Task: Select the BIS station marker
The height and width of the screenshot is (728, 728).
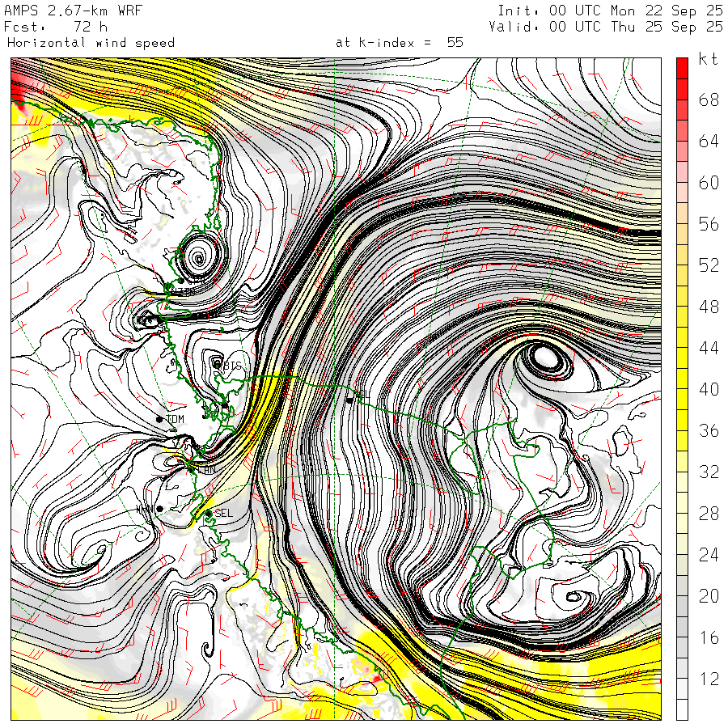Action: (217, 364)
